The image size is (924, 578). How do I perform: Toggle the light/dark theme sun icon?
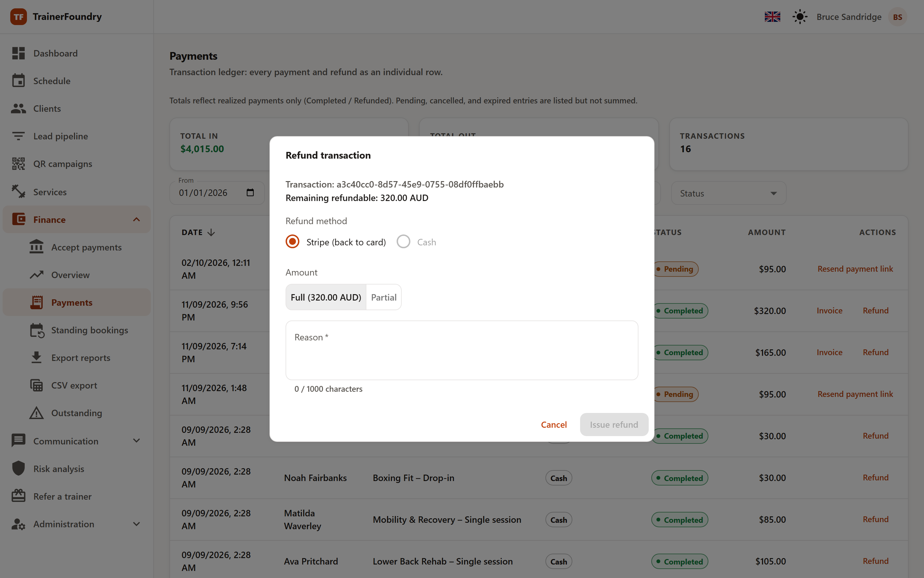pos(800,17)
